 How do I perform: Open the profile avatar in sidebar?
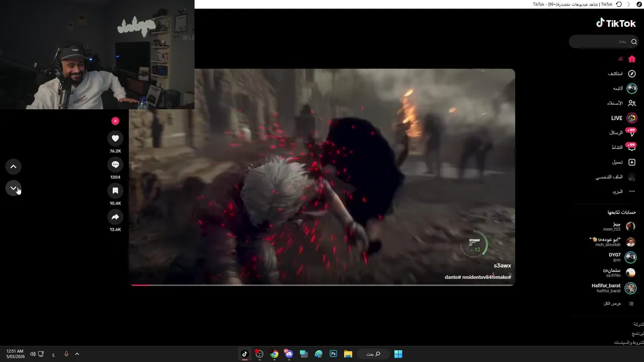coord(632,177)
